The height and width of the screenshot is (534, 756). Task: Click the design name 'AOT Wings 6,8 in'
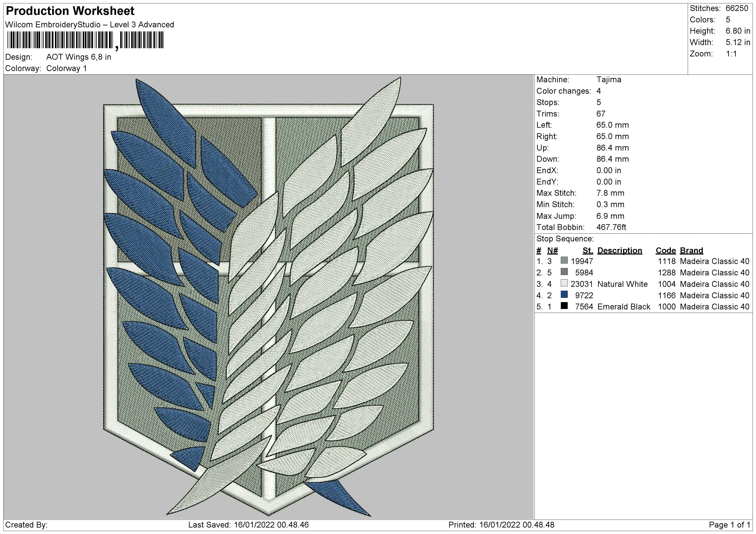tap(79, 57)
